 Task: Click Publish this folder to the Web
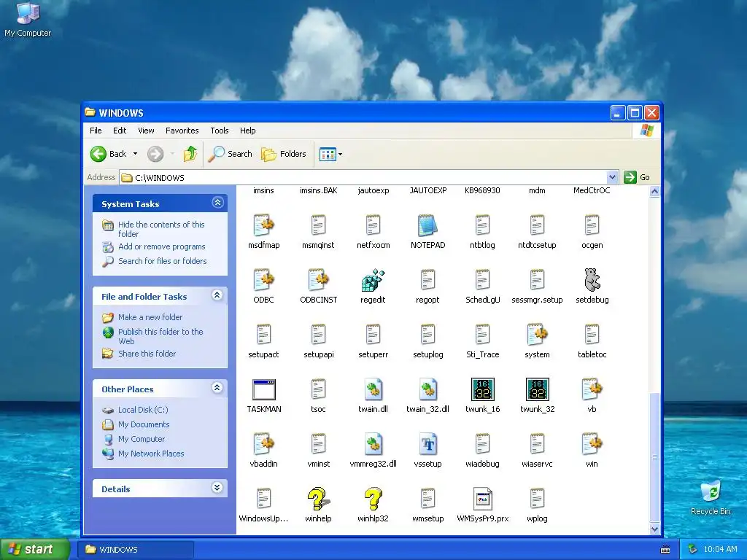pos(160,336)
